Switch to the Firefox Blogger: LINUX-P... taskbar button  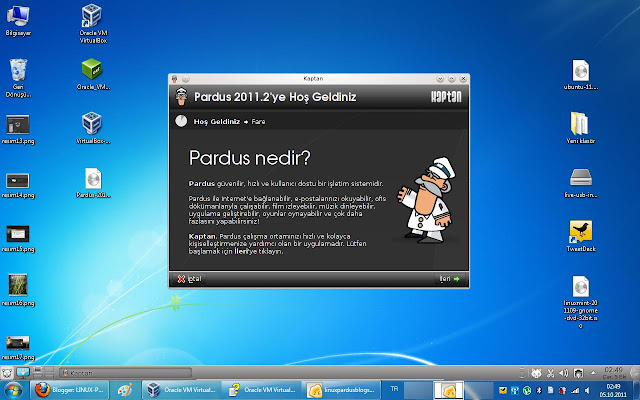pos(71,390)
